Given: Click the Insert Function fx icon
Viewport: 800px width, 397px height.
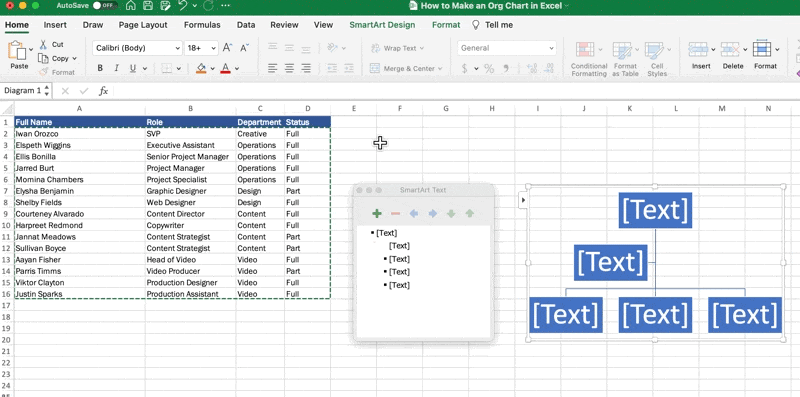Looking at the screenshot, I should point(103,91).
